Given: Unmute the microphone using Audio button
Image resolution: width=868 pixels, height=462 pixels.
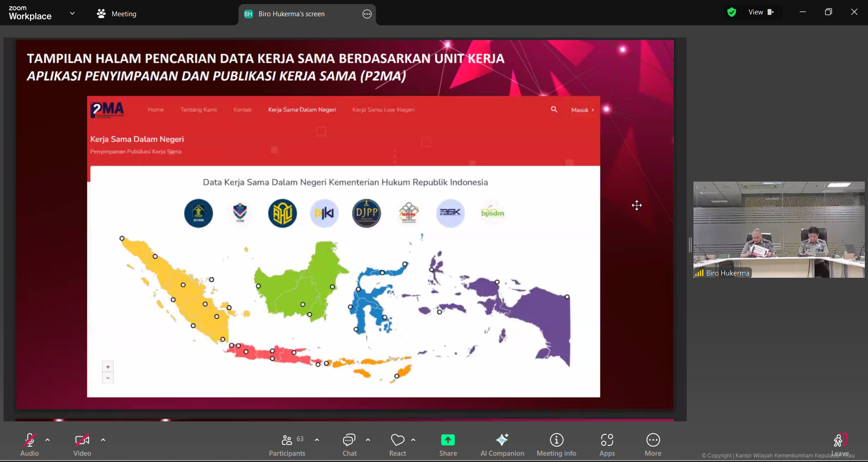Looking at the screenshot, I should [30, 445].
